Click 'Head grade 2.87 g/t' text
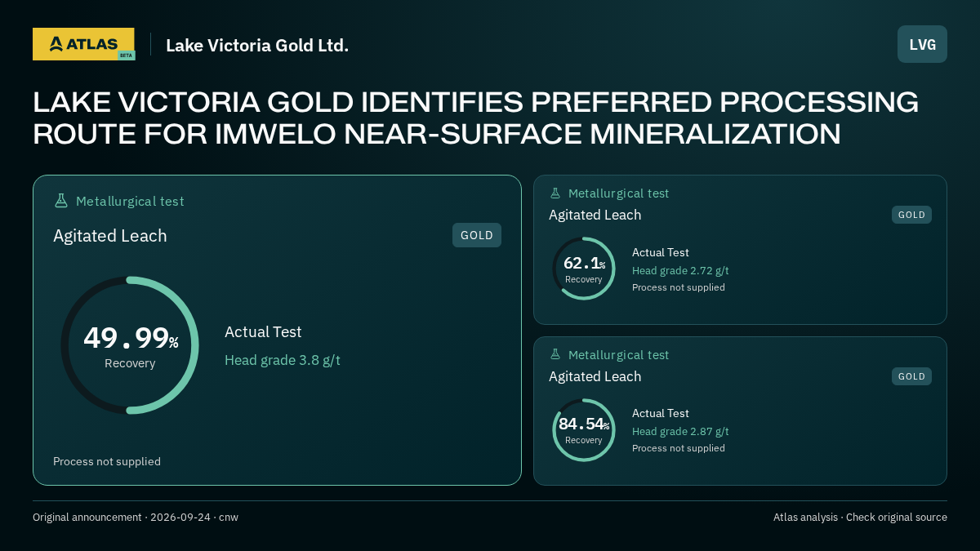The width and height of the screenshot is (980, 551). pos(680,431)
